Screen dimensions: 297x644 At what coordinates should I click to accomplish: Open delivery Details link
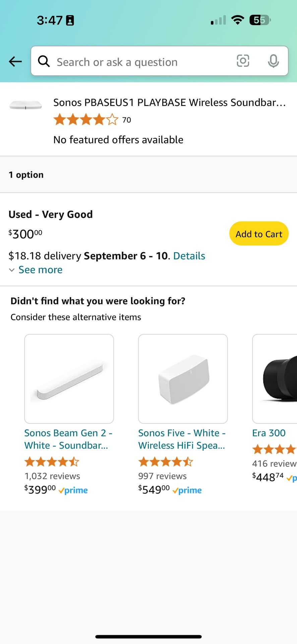coord(189,256)
